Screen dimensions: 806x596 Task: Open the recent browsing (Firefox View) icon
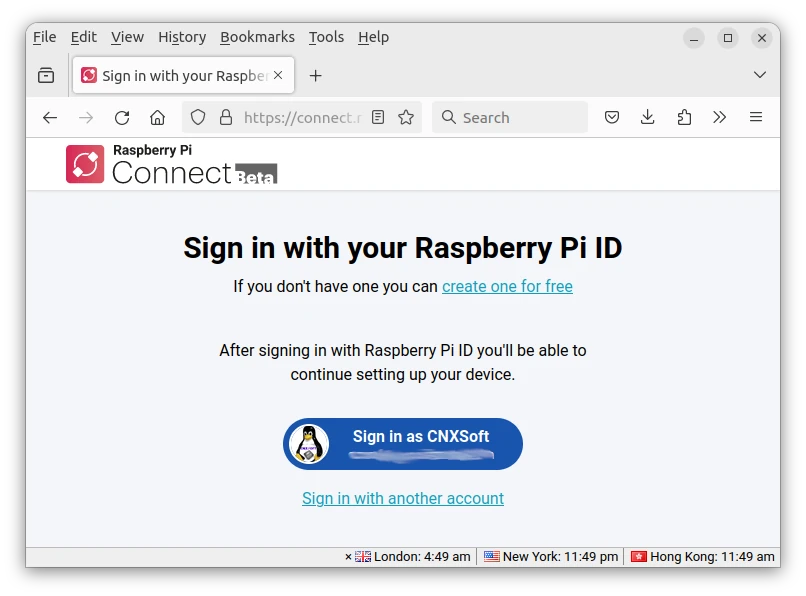[x=46, y=75]
